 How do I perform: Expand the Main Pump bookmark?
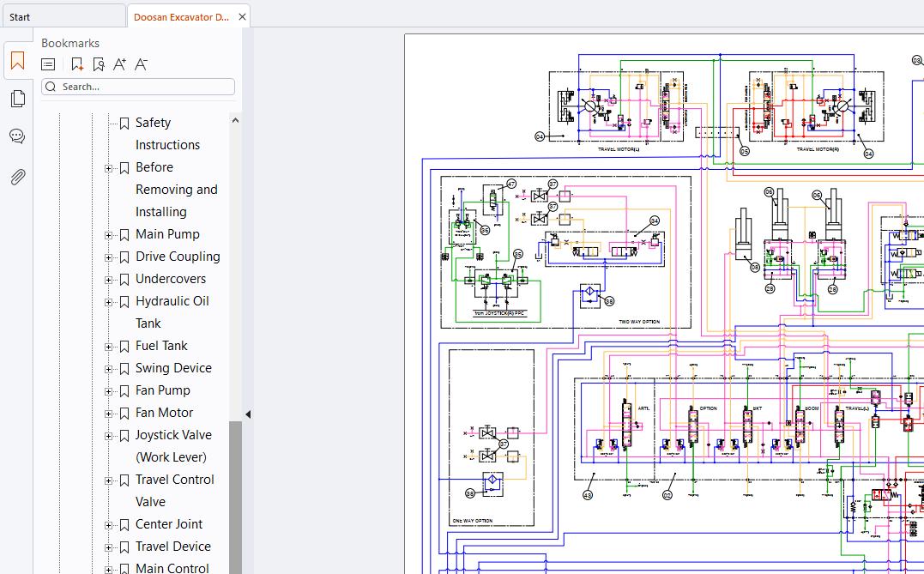click(108, 235)
